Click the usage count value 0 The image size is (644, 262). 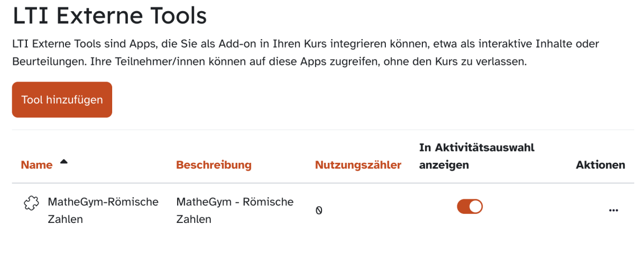coord(319,211)
